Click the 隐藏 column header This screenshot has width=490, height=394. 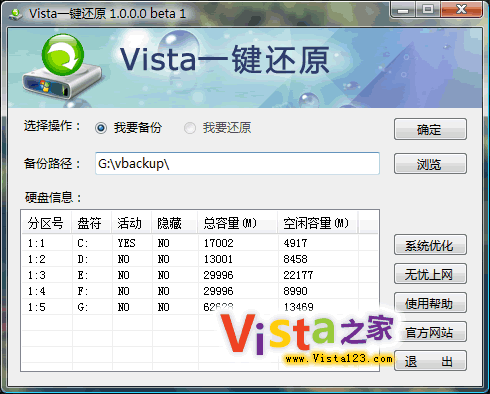(x=175, y=222)
